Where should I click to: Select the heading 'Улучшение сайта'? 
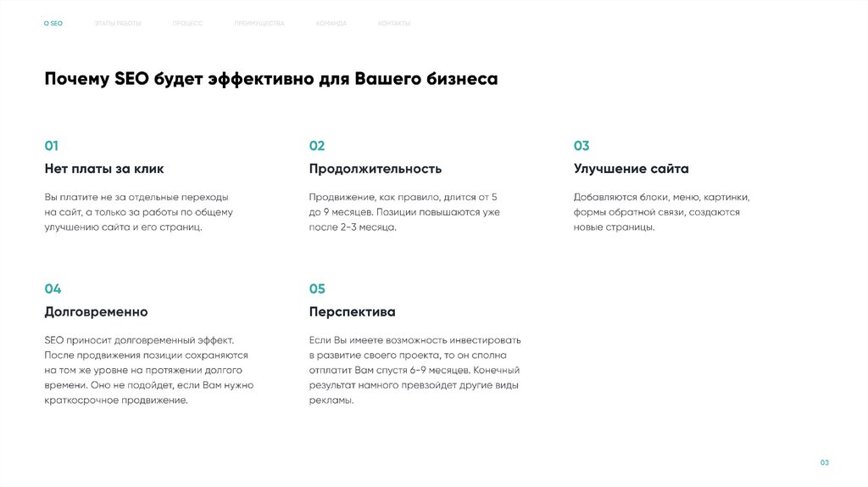tap(631, 169)
